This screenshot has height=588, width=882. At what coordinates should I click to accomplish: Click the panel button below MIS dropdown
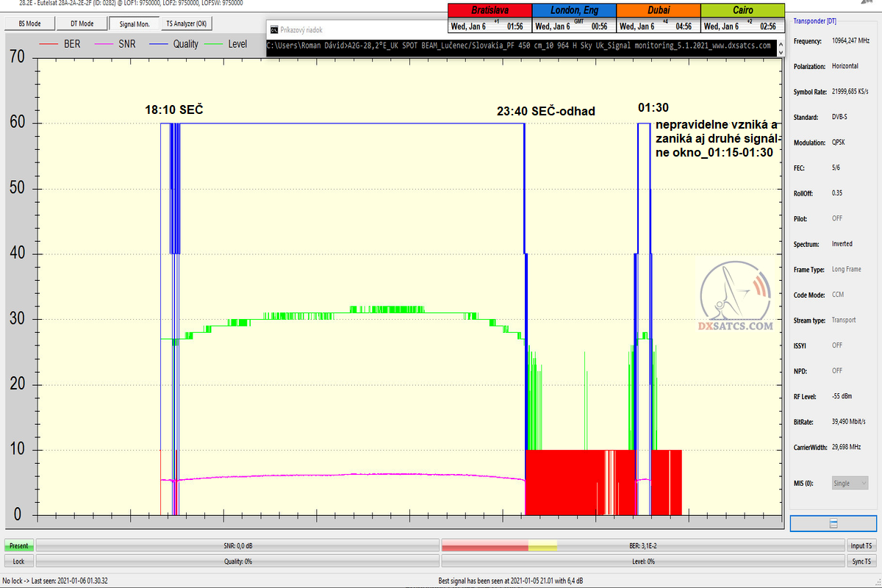tap(833, 523)
